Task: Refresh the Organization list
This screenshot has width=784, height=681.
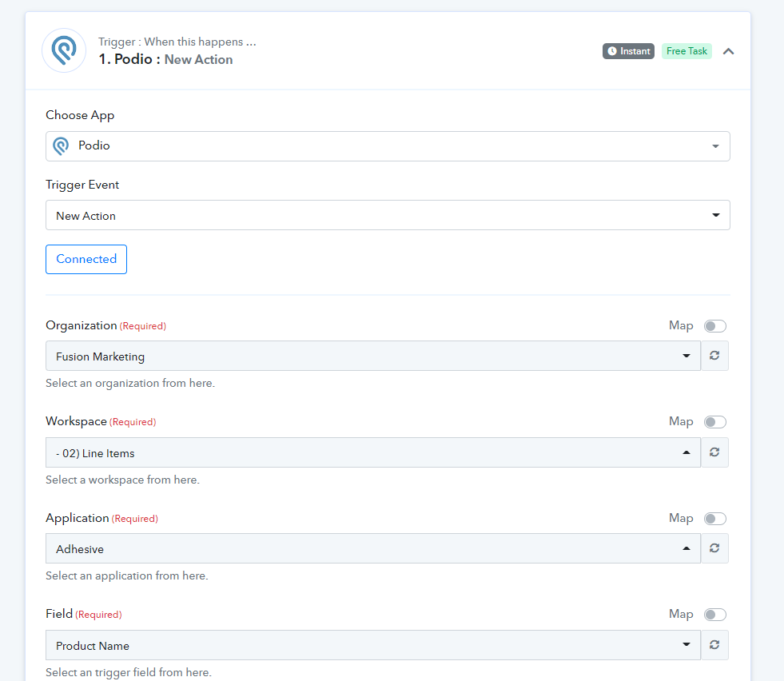Action: pos(714,356)
